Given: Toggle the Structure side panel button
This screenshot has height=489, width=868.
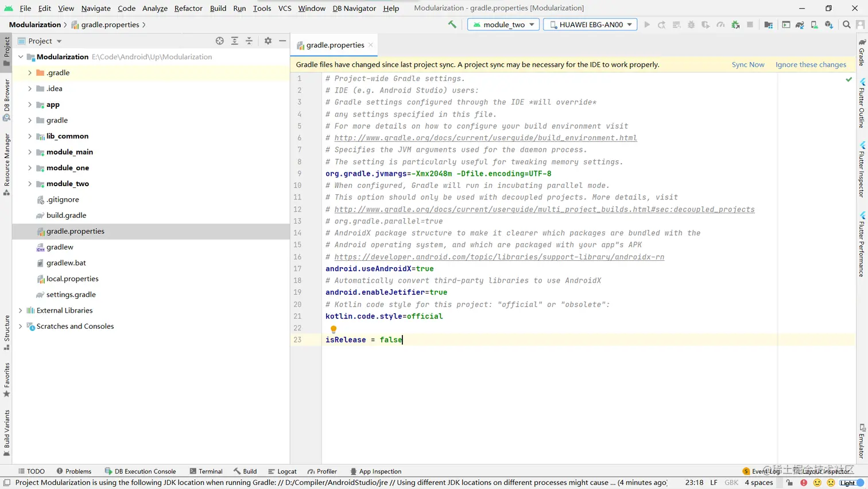Looking at the screenshot, I should point(6,332).
